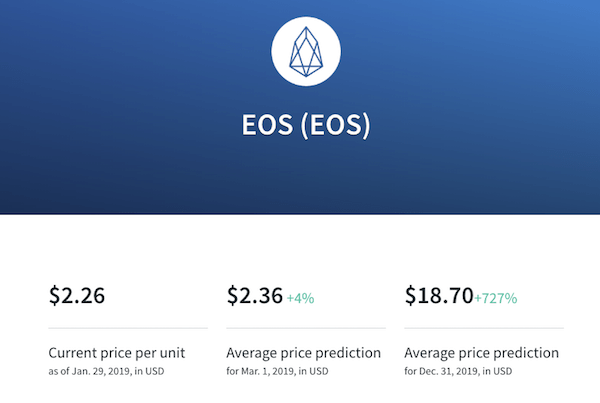
Task: Click the $2.36 price prediction value
Action: 254,295
